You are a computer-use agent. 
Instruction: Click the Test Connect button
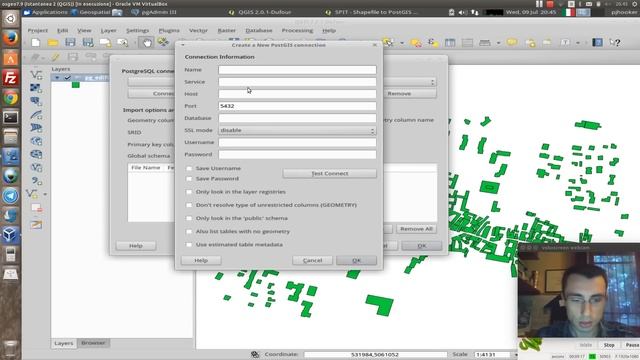tap(329, 173)
